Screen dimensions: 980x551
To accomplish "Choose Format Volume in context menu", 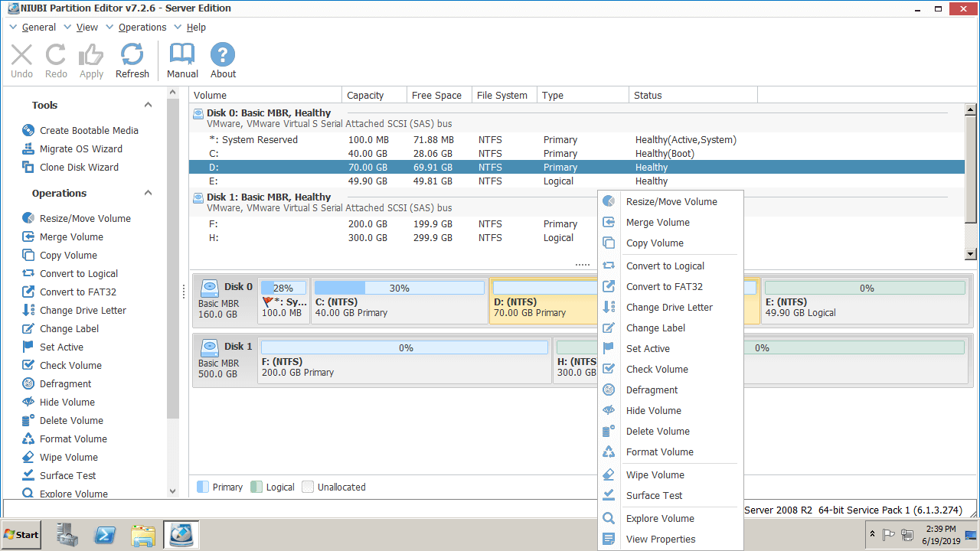I will tap(659, 452).
